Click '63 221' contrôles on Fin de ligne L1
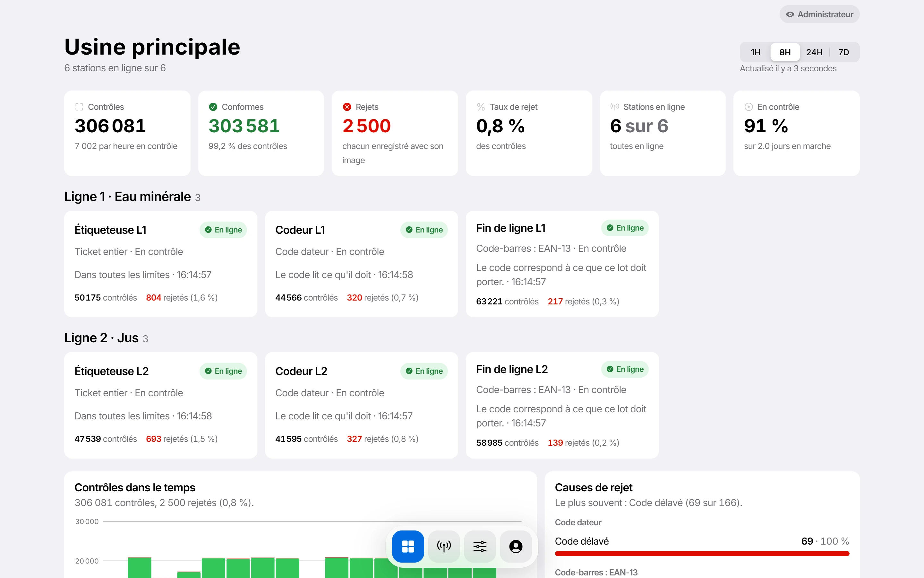 [x=489, y=301]
